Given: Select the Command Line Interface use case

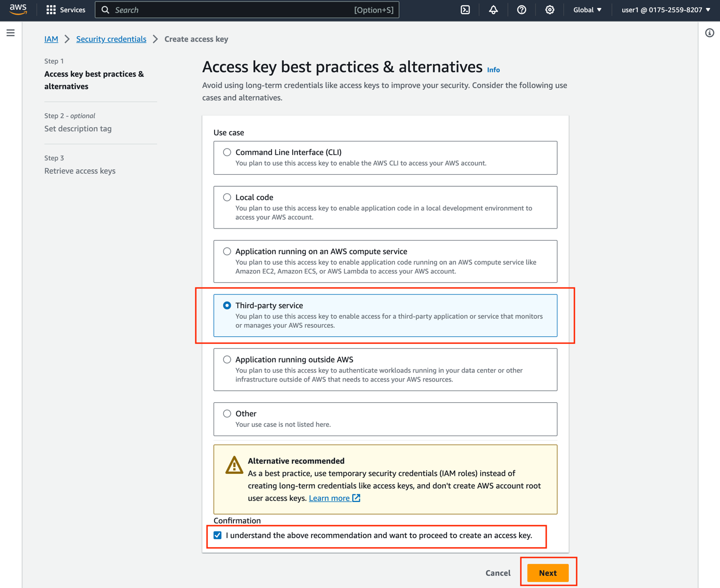Looking at the screenshot, I should 227,152.
